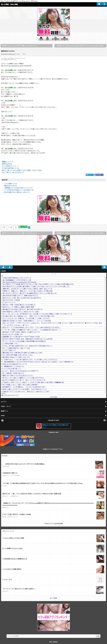Open link 別れを決意するのに数秒もいらなかった

(x=17, y=192)
